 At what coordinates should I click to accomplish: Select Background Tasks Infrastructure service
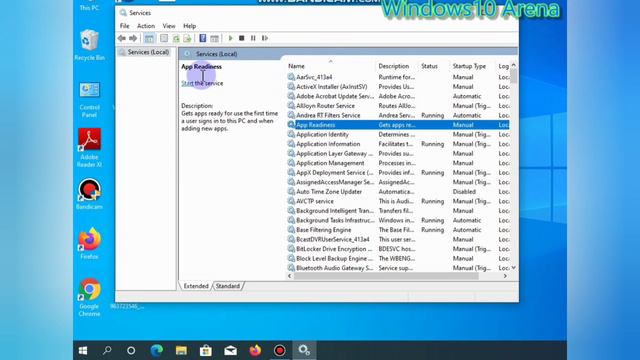398,220
